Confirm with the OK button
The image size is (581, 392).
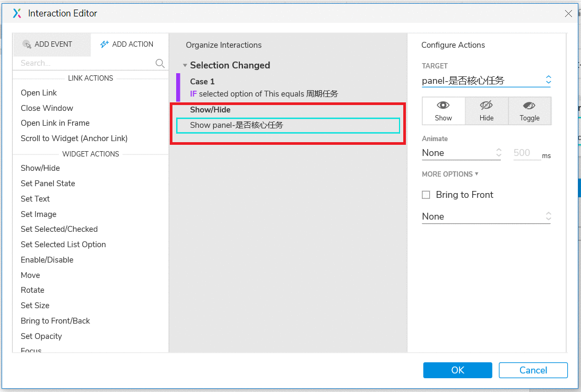(457, 370)
